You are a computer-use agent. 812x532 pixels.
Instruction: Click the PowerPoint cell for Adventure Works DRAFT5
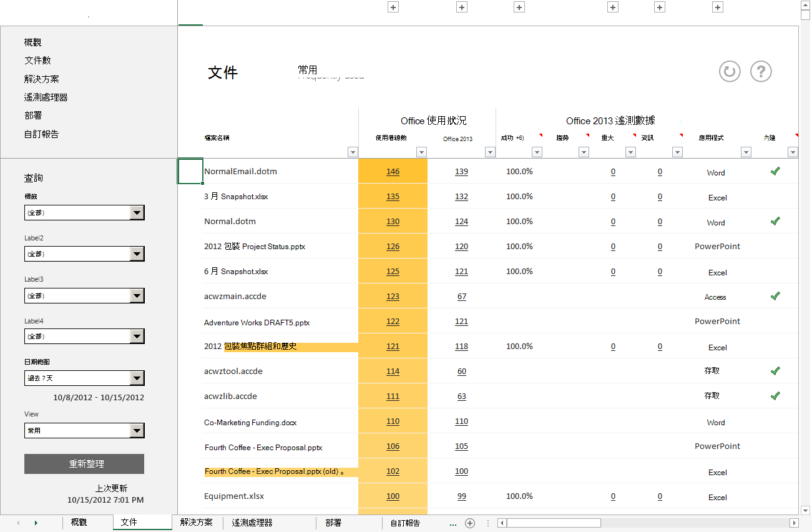(x=717, y=321)
